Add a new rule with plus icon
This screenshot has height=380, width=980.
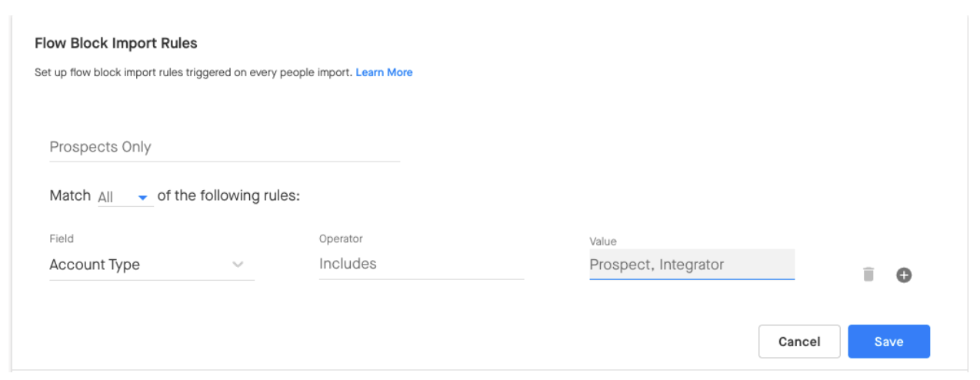tap(904, 275)
